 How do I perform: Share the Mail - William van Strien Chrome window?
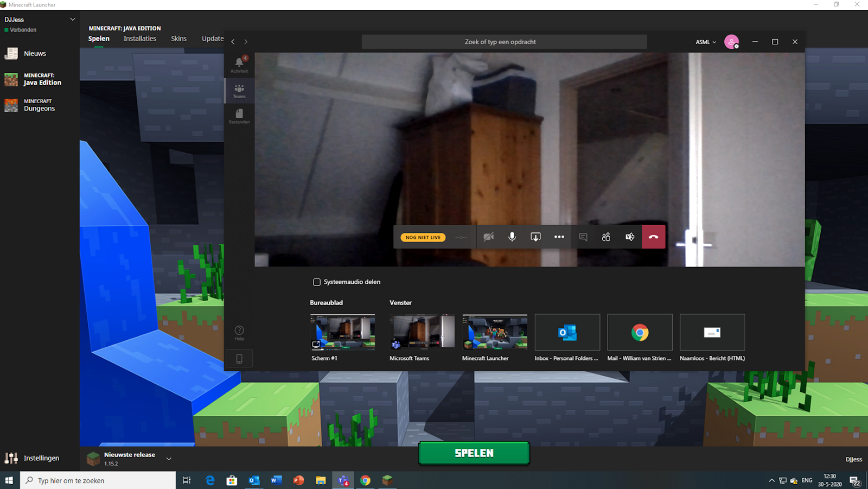(640, 332)
